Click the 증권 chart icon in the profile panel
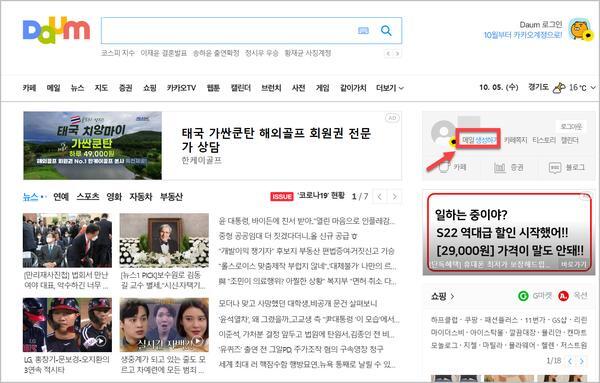The width and height of the screenshot is (600, 383). coord(499,167)
